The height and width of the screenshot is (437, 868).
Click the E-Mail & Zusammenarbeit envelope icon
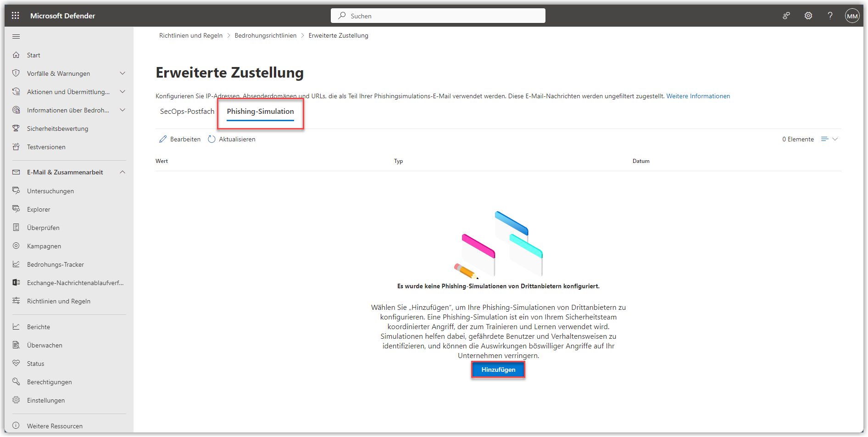click(16, 172)
